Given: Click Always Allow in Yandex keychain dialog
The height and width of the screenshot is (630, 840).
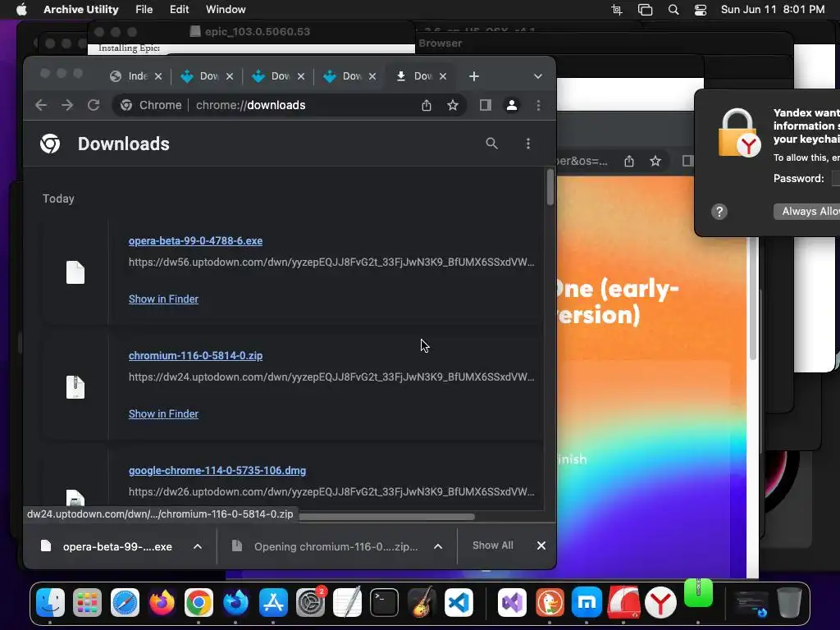Looking at the screenshot, I should click(807, 211).
